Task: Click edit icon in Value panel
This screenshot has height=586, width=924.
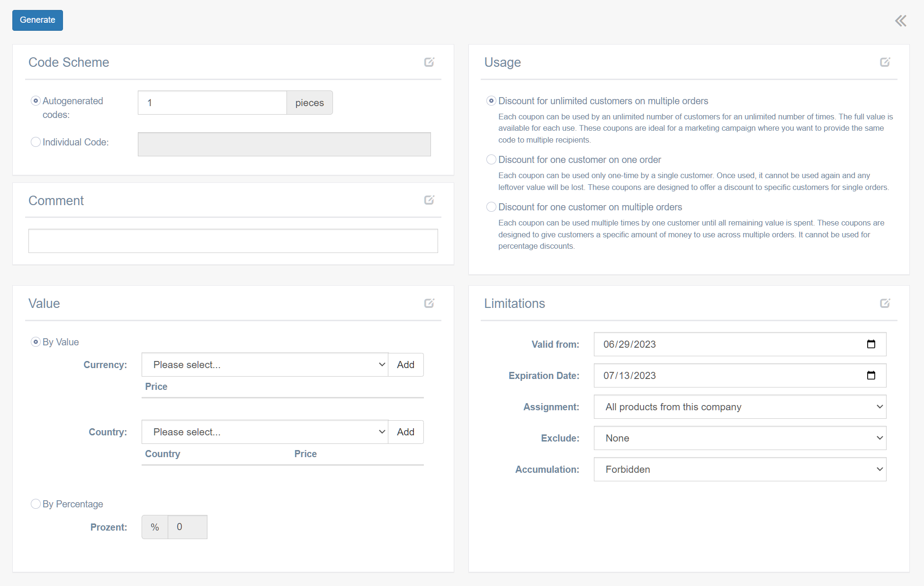Action: (429, 303)
